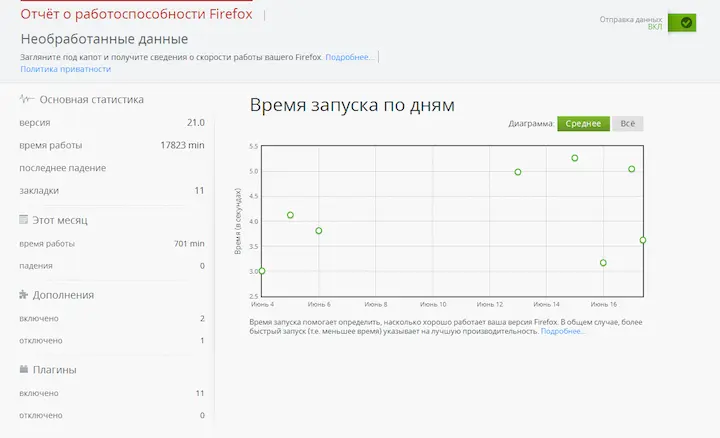Click the закладки row label
The height and width of the screenshot is (438, 720).
point(39,191)
